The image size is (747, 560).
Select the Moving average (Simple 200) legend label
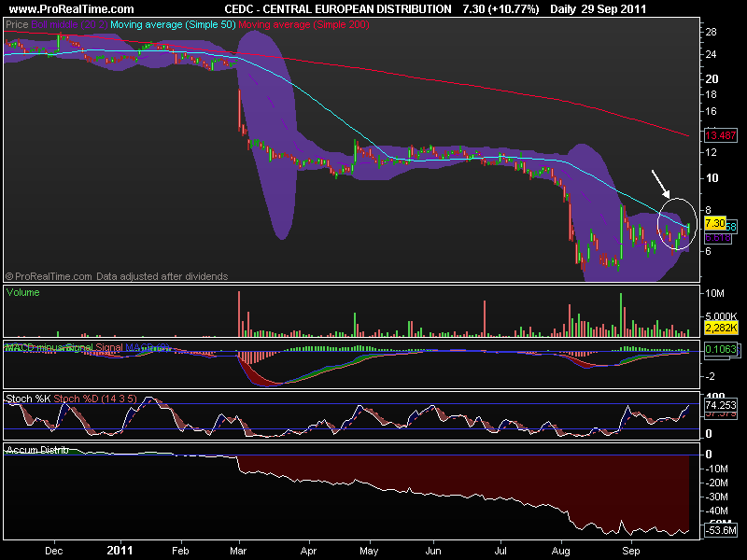pyautogui.click(x=303, y=24)
